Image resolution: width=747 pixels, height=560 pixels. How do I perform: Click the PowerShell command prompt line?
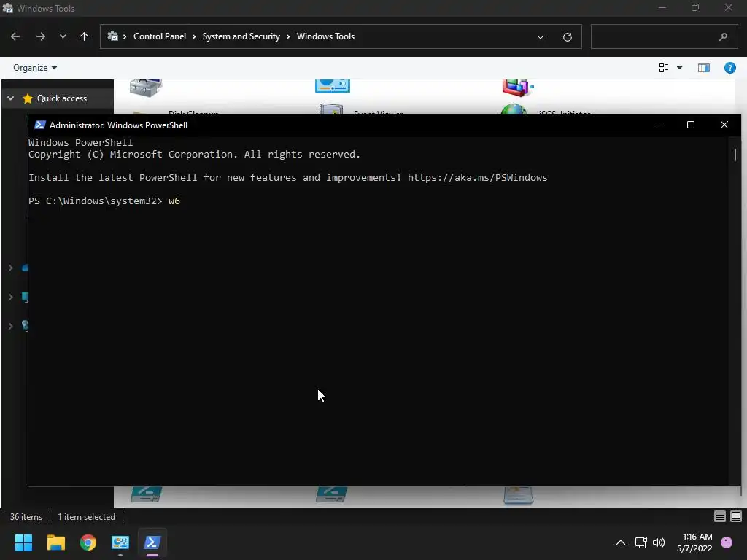(x=104, y=201)
